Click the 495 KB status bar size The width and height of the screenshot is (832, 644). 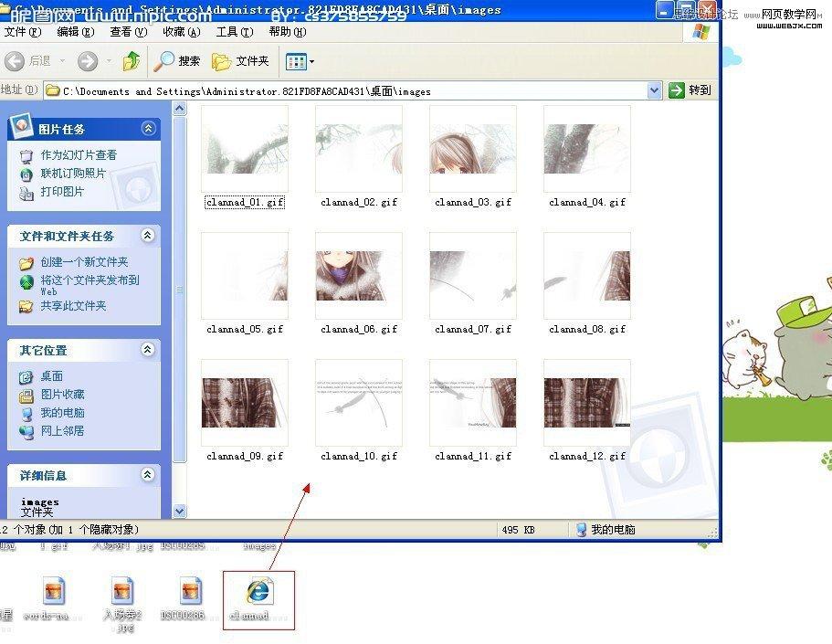coord(518,530)
